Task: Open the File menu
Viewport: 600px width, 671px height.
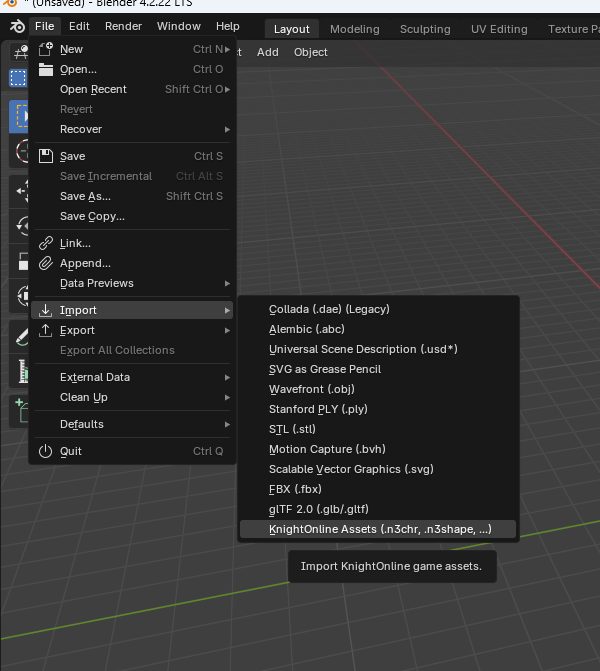Action: tap(45, 27)
